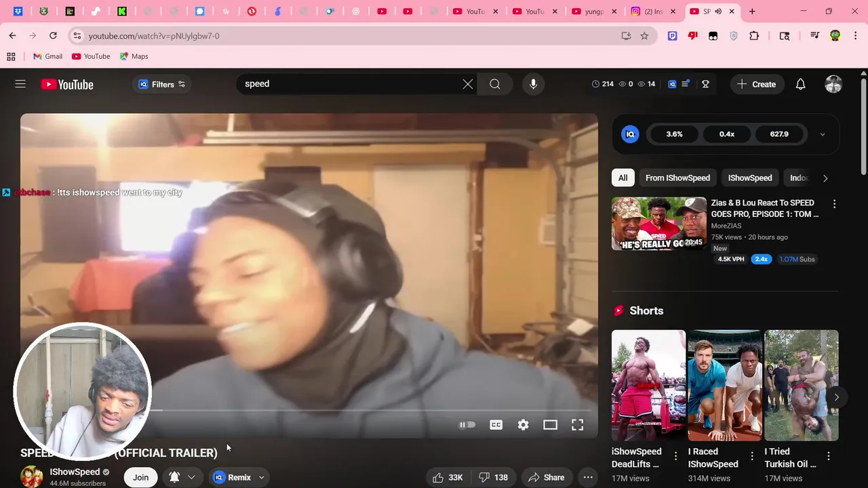Open the MoreZIAS channel name
The image size is (868, 488).
[726, 226]
